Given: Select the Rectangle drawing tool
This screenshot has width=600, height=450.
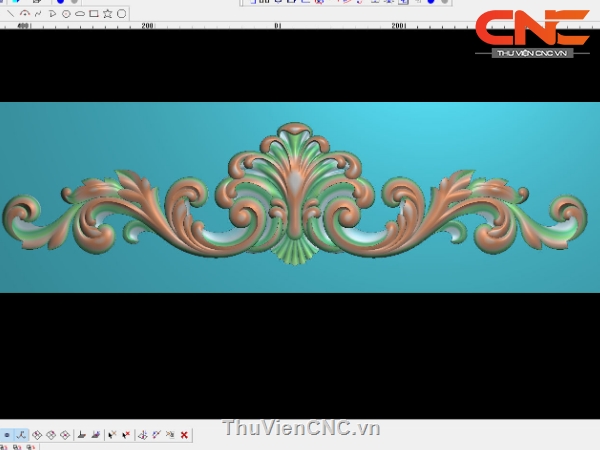Looking at the screenshot, I should click(x=94, y=14).
